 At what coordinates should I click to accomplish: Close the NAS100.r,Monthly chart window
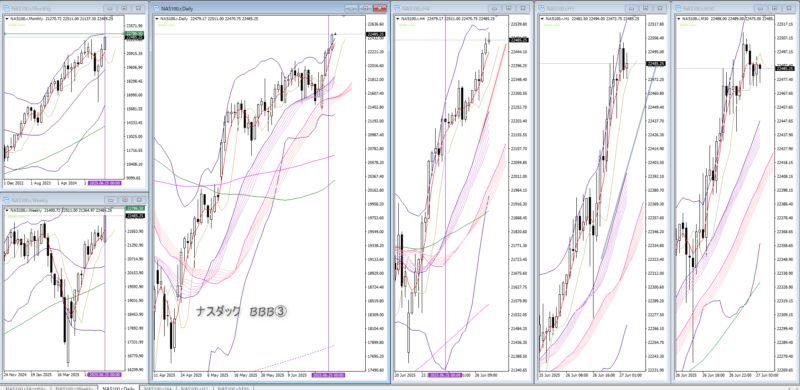(138, 8)
